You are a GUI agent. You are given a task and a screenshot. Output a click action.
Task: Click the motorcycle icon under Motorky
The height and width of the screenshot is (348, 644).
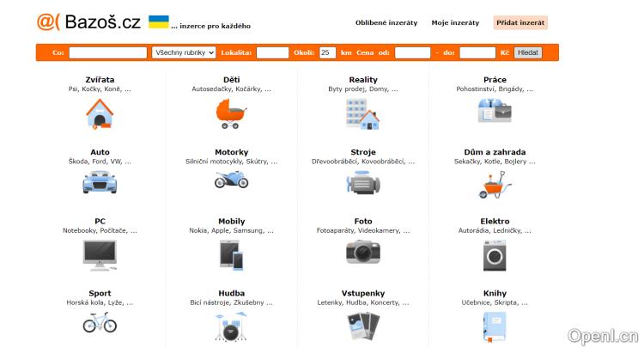(x=231, y=180)
